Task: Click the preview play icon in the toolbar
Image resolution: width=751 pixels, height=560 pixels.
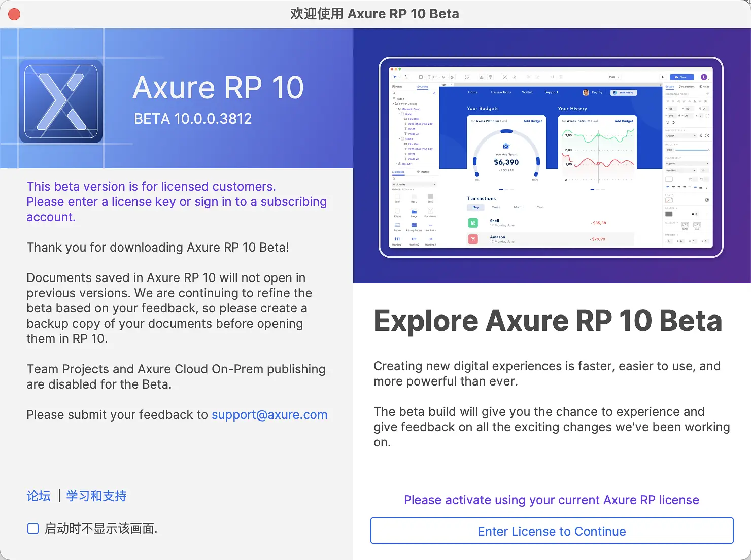Action: tap(663, 77)
